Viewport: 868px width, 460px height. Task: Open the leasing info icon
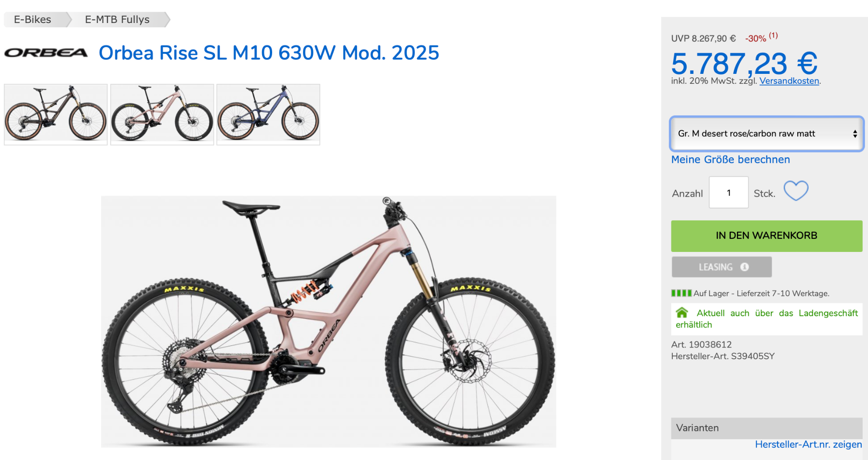744,267
